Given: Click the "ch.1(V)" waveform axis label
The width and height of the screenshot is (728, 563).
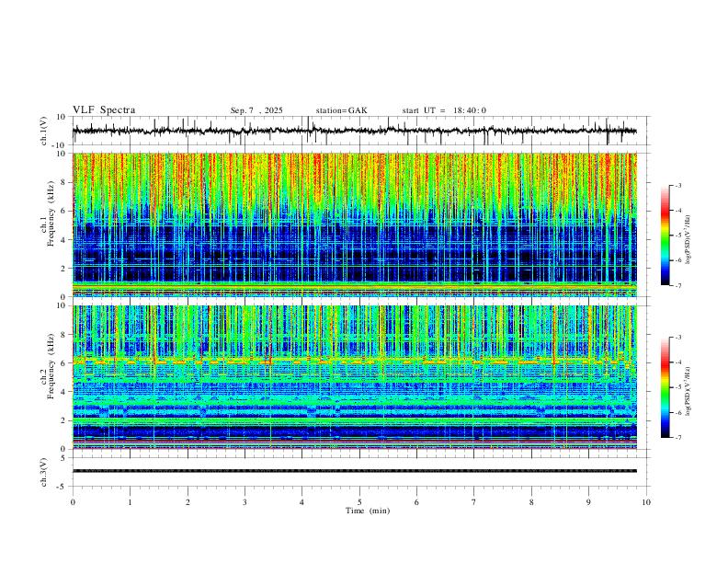Looking at the screenshot, I should point(44,131).
